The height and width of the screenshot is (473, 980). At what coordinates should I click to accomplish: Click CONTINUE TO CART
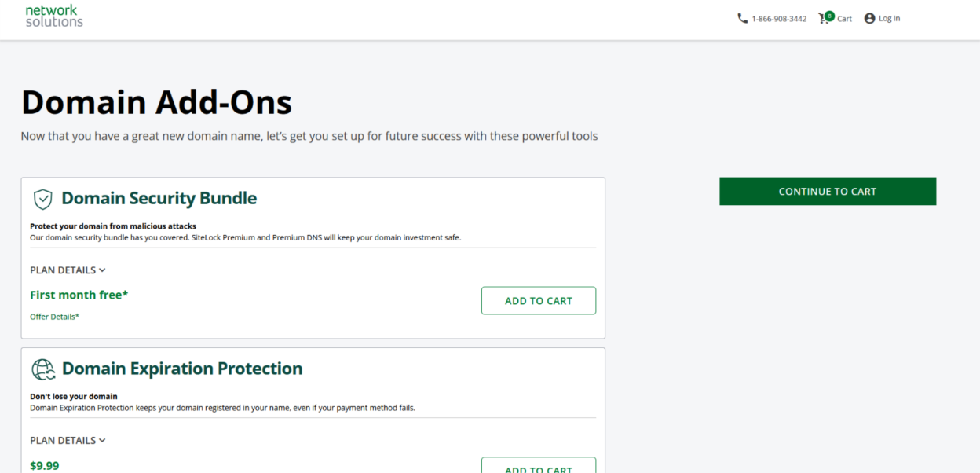point(827,191)
